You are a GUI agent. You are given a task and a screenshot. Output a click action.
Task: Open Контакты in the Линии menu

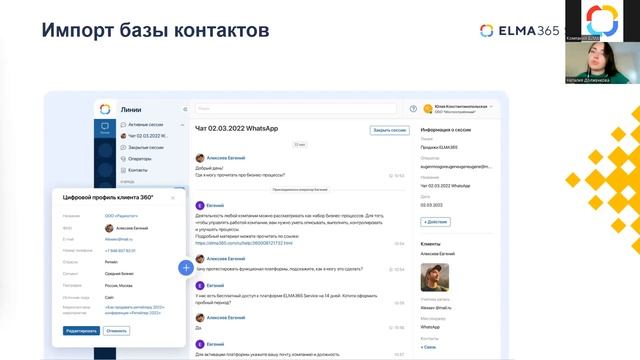[138, 170]
